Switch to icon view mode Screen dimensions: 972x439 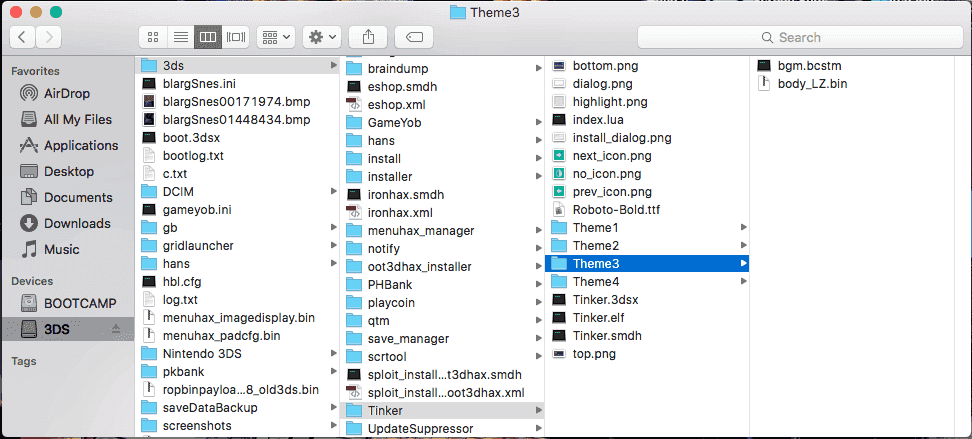(152, 37)
